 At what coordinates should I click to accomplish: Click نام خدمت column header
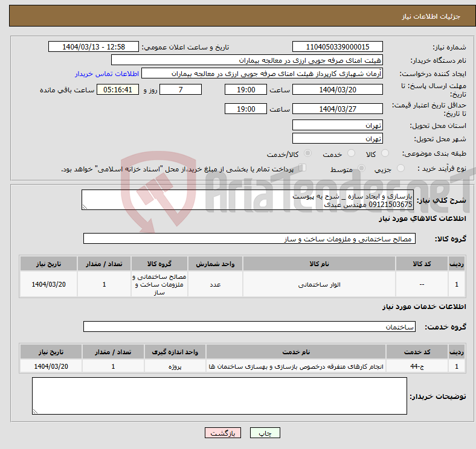point(296,352)
